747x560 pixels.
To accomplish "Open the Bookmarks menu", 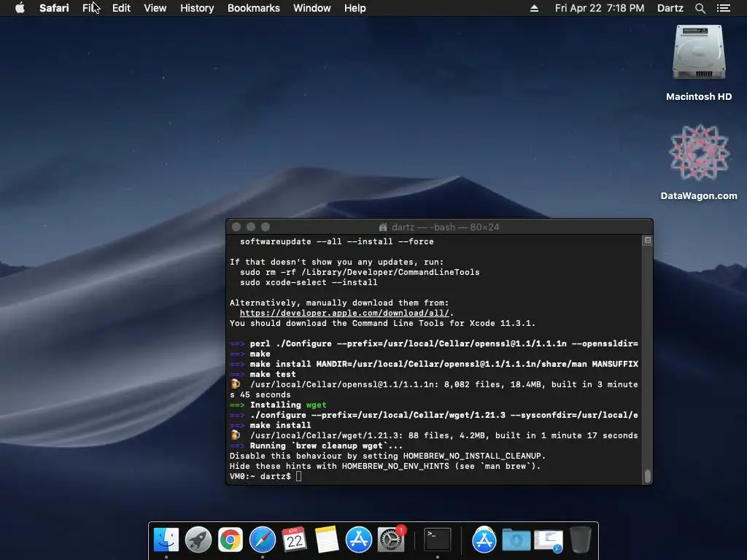I will (x=253, y=8).
